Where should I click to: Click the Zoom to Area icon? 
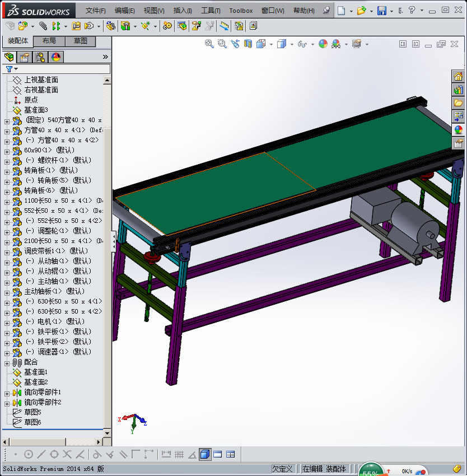coord(222,44)
